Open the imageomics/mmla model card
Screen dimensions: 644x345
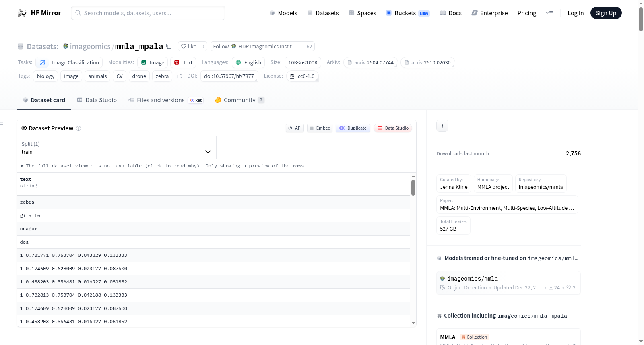point(508,283)
